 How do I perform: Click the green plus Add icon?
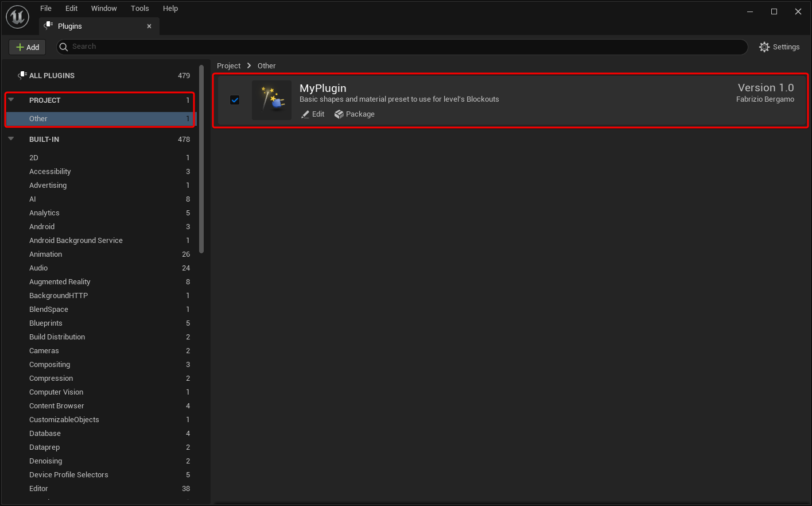pyautogui.click(x=20, y=47)
